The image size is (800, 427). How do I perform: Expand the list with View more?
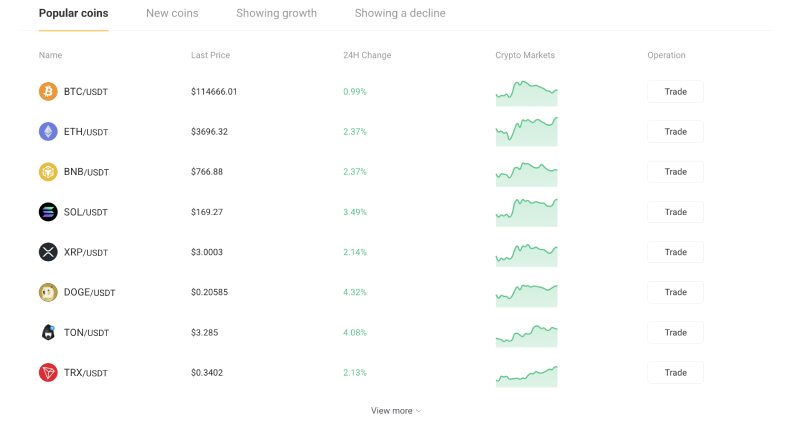click(x=396, y=411)
